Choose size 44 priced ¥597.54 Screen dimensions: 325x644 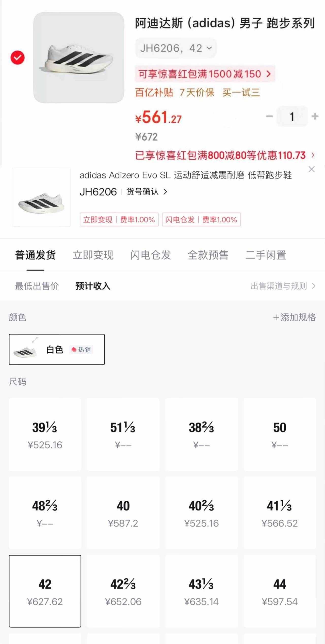click(280, 591)
